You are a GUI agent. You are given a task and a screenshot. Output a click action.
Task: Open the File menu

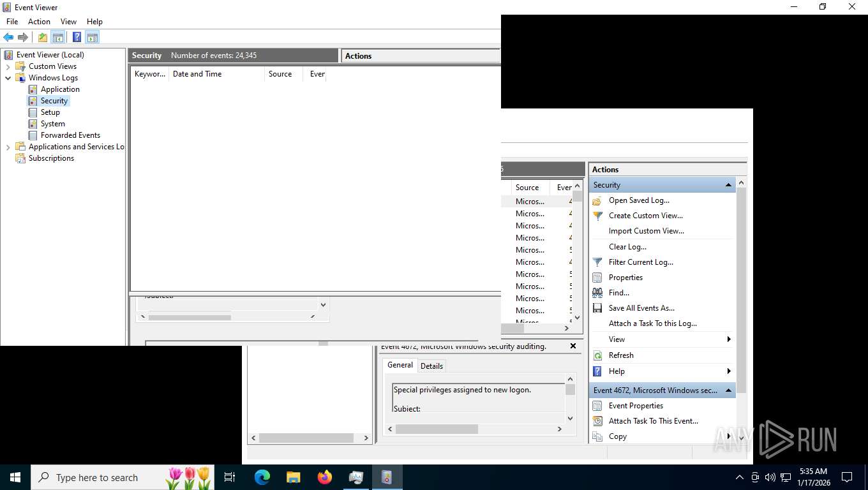[12, 22]
